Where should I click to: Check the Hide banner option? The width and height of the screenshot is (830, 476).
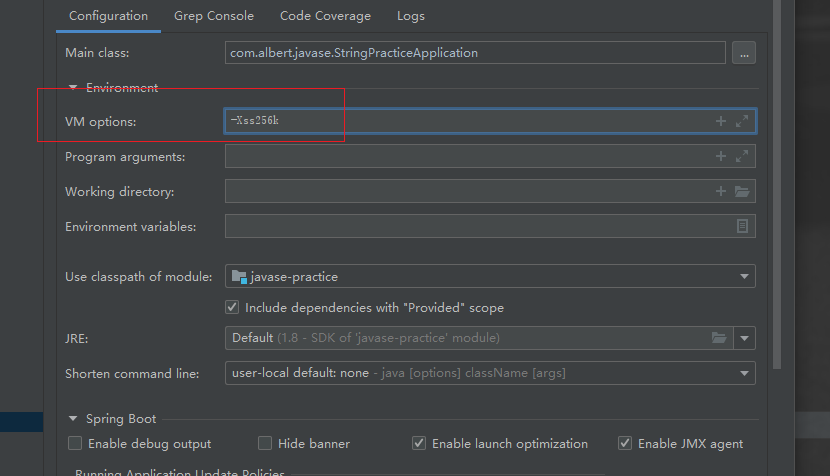(x=265, y=443)
